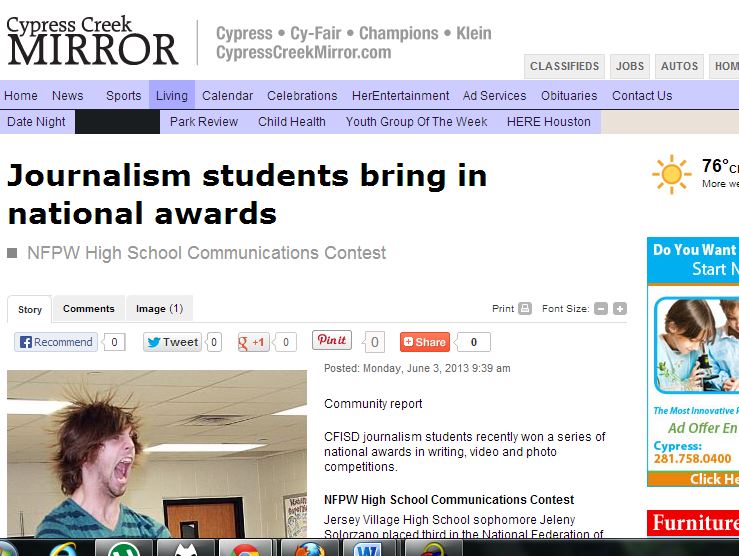This screenshot has height=556, width=739.
Task: Click the CLASSIFIEDS button
Action: [x=564, y=66]
